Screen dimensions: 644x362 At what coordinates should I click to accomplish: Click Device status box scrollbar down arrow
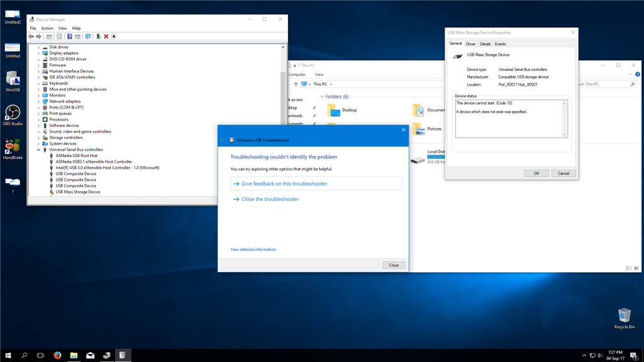pos(564,134)
